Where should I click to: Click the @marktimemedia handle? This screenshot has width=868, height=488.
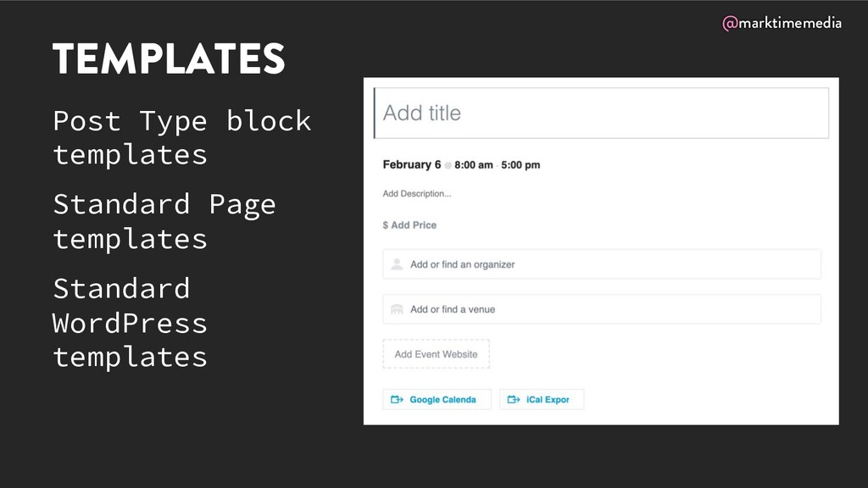click(782, 24)
